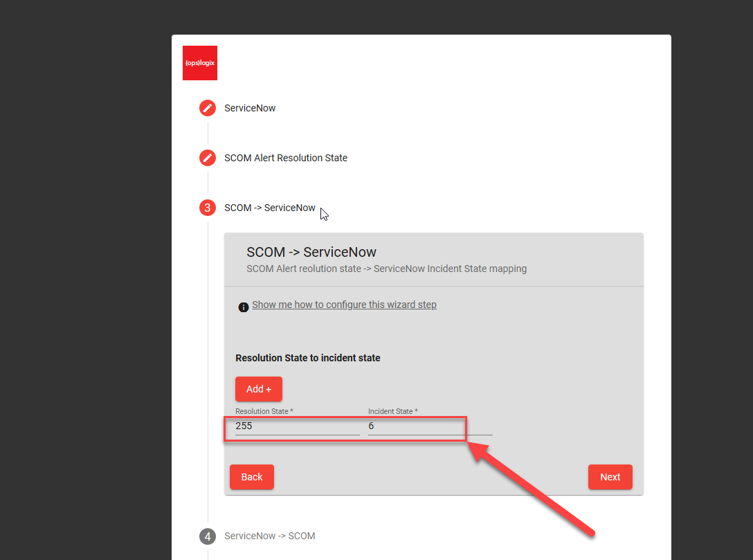This screenshot has width=753, height=560.
Task: Click the edit icon marking the completed first step
Action: click(x=207, y=108)
